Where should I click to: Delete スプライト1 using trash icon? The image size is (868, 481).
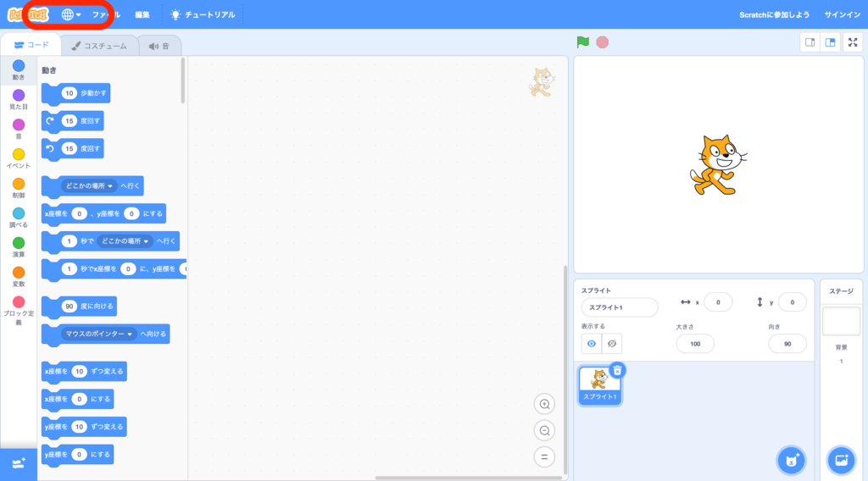coord(618,370)
